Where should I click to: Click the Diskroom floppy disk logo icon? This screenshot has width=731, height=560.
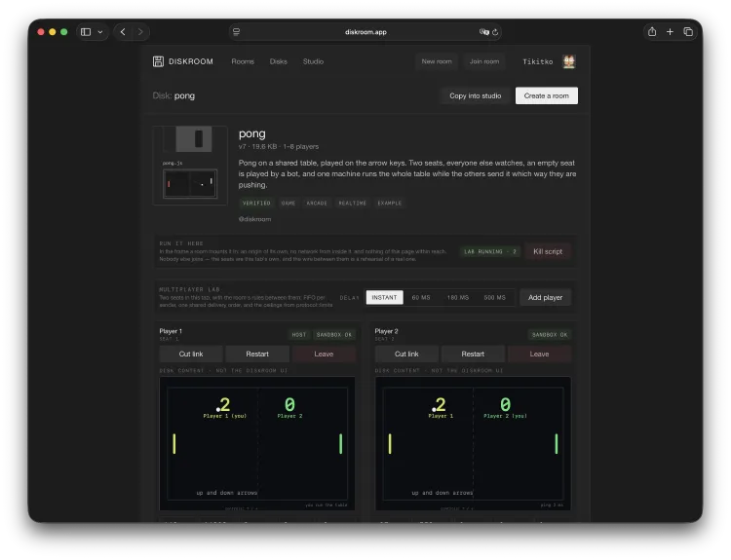coord(158,61)
